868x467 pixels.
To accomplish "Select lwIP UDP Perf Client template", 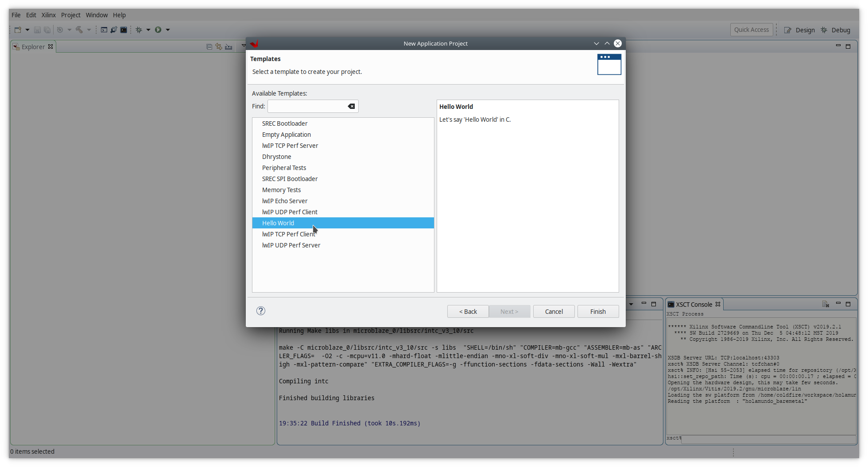I will coord(343,212).
